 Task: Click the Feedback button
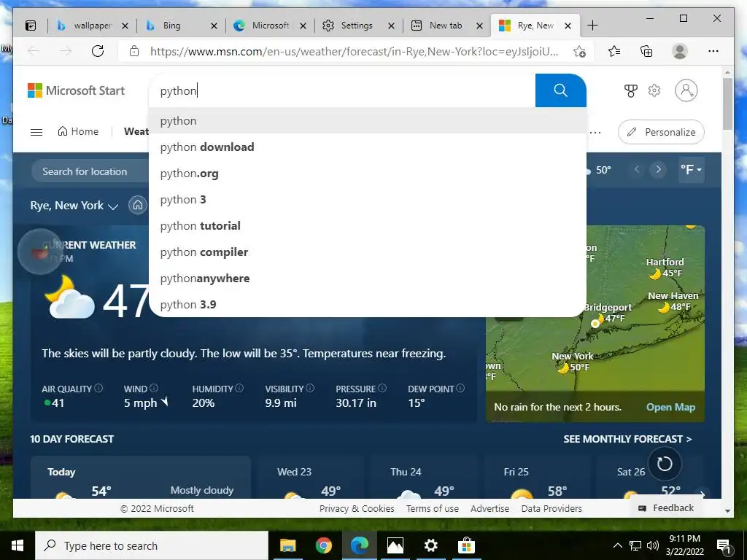666,508
